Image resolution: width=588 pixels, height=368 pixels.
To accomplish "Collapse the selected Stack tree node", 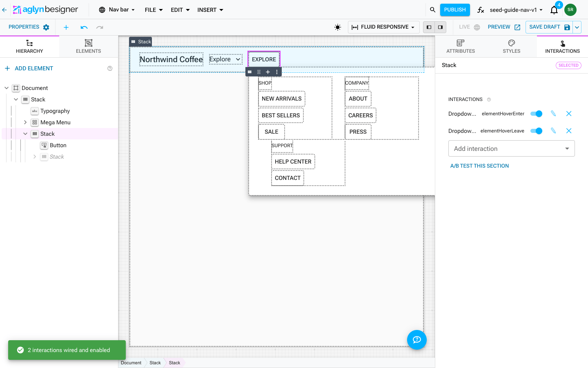I will point(25,134).
